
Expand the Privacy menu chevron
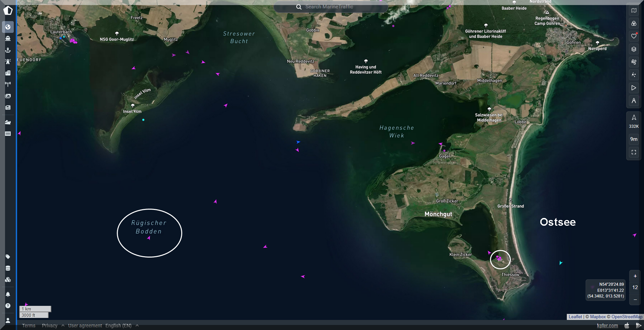63,326
